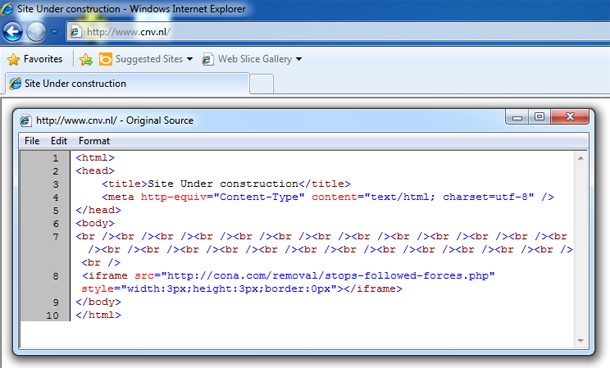This screenshot has width=610, height=368.
Task: Open the Web Slice Gallery link
Action: click(x=255, y=59)
